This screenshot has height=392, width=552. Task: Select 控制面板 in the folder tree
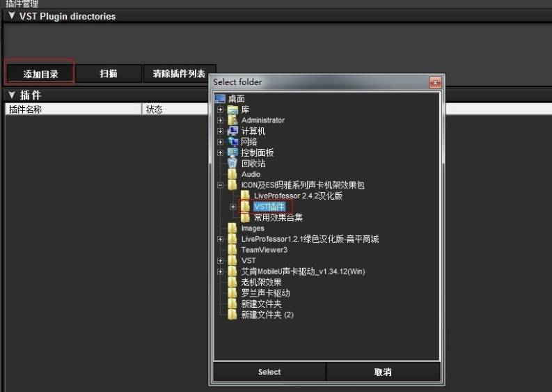[258, 152]
